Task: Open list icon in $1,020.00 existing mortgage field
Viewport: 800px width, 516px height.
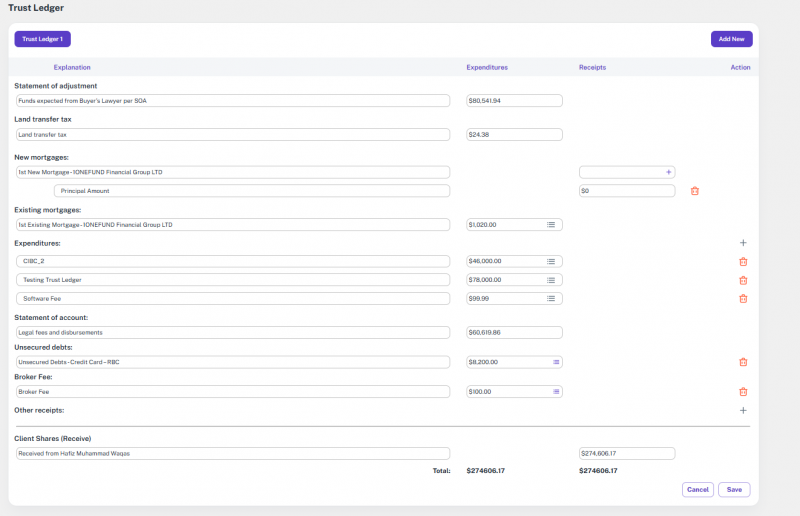Action: (551, 225)
